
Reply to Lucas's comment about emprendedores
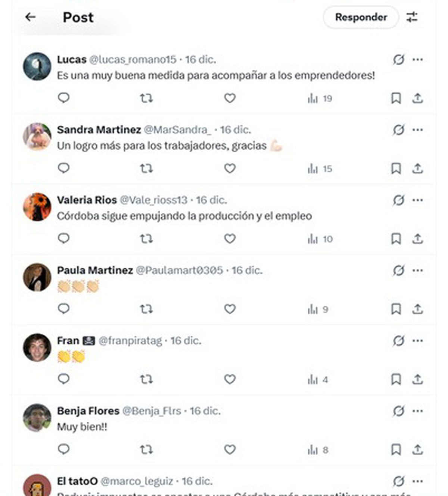(x=64, y=98)
